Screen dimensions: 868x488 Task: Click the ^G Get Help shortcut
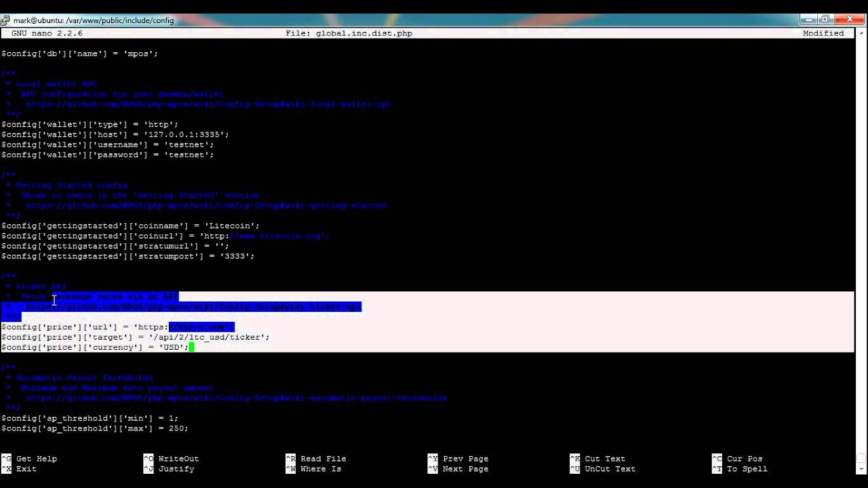[x=29, y=459]
